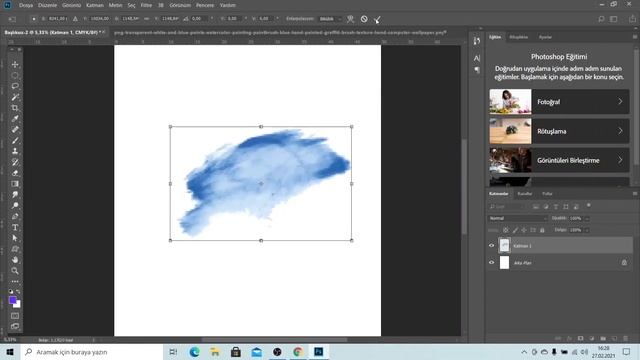The height and width of the screenshot is (360, 640).
Task: Open the Interpolation dropdown in options bar
Action: click(x=331, y=19)
